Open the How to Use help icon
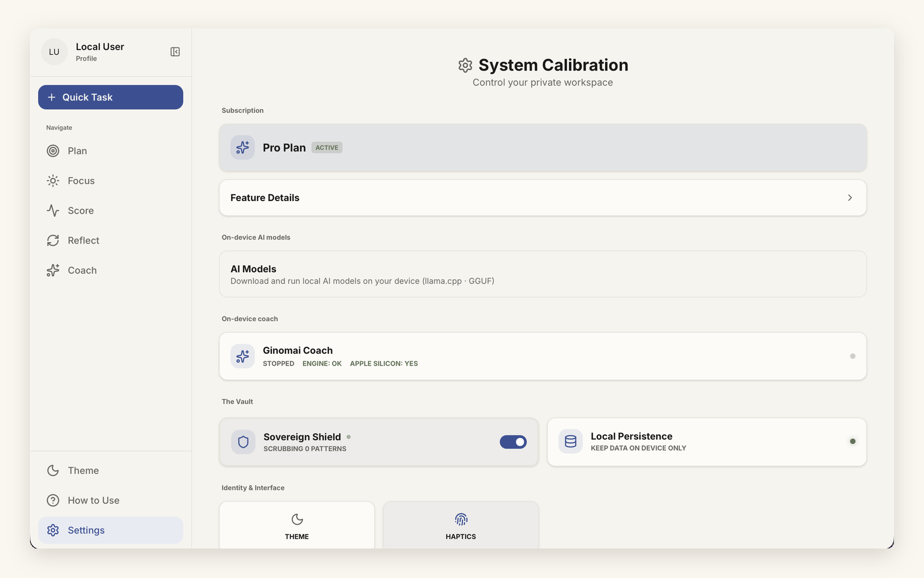Image resolution: width=924 pixels, height=578 pixels. pyautogui.click(x=53, y=501)
